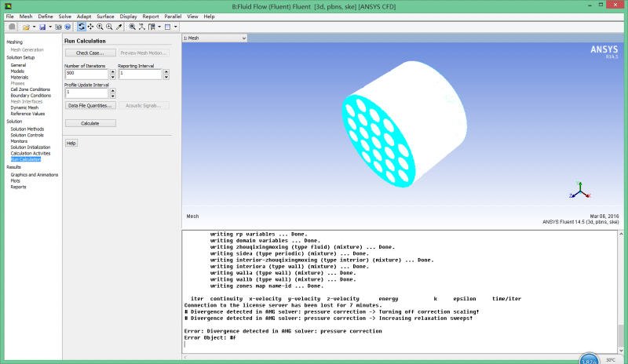Select Graphics and Animations in navigation tree
This screenshot has width=628, height=364.
[35, 175]
